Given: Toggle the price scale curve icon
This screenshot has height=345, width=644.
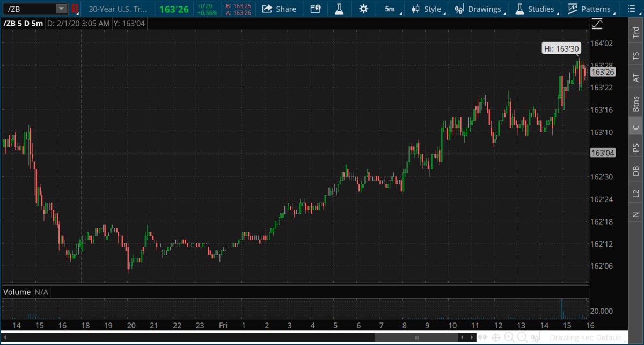Looking at the screenshot, I should (x=597, y=24).
